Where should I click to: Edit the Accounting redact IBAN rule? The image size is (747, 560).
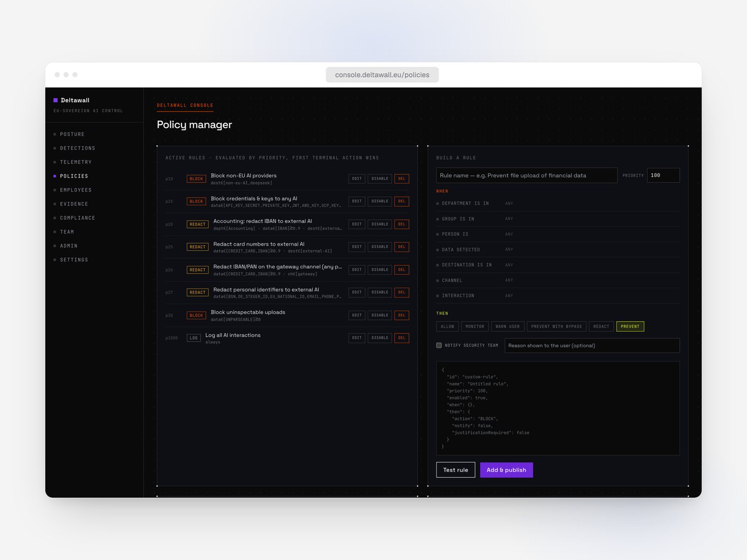coord(357,224)
